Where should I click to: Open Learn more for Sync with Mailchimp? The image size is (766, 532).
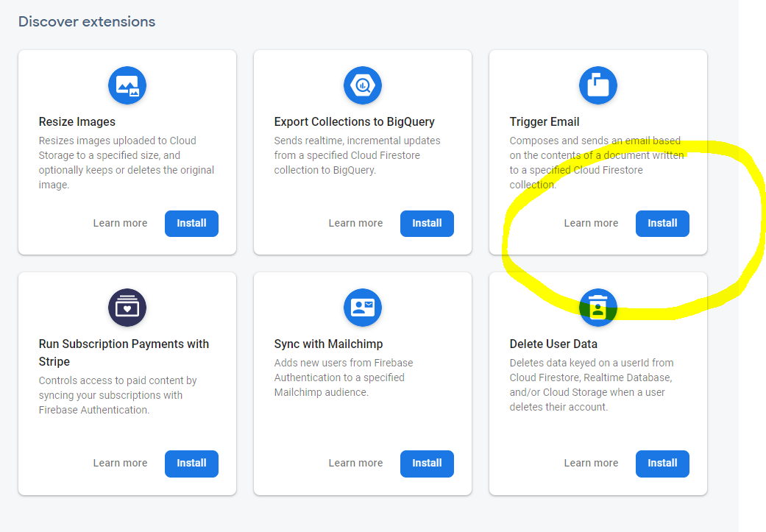click(355, 464)
